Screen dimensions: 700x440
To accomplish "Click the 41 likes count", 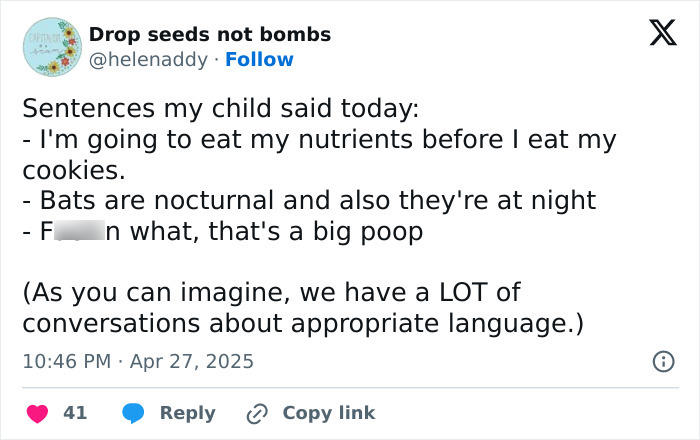I will (x=75, y=413).
